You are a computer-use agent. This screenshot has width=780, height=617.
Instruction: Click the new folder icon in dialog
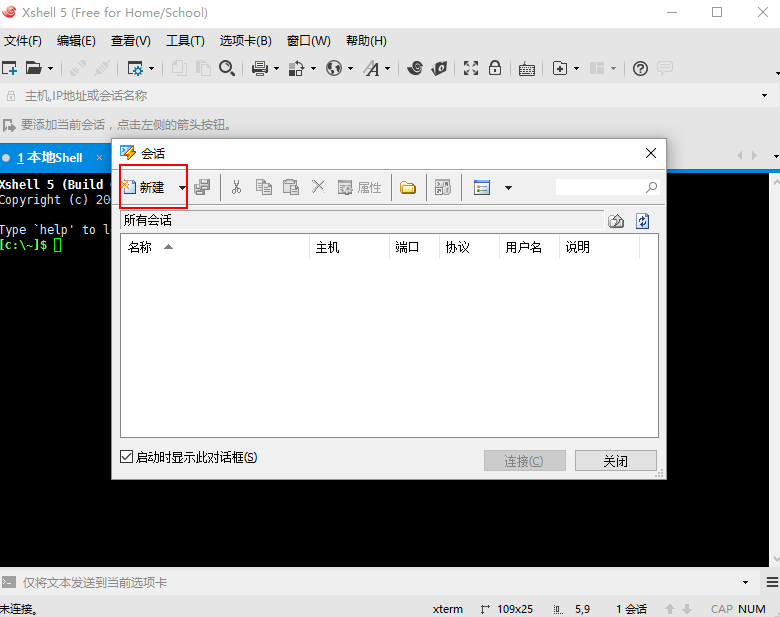click(x=408, y=187)
